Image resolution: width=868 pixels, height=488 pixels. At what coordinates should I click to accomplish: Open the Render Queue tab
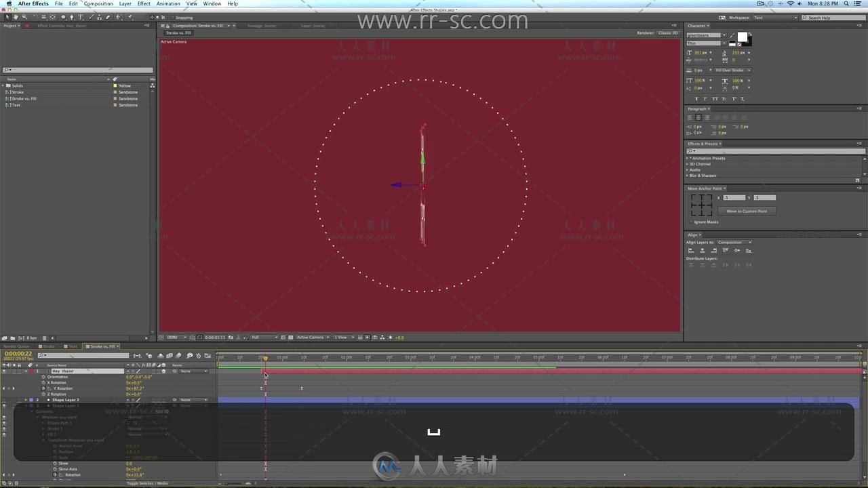point(17,346)
